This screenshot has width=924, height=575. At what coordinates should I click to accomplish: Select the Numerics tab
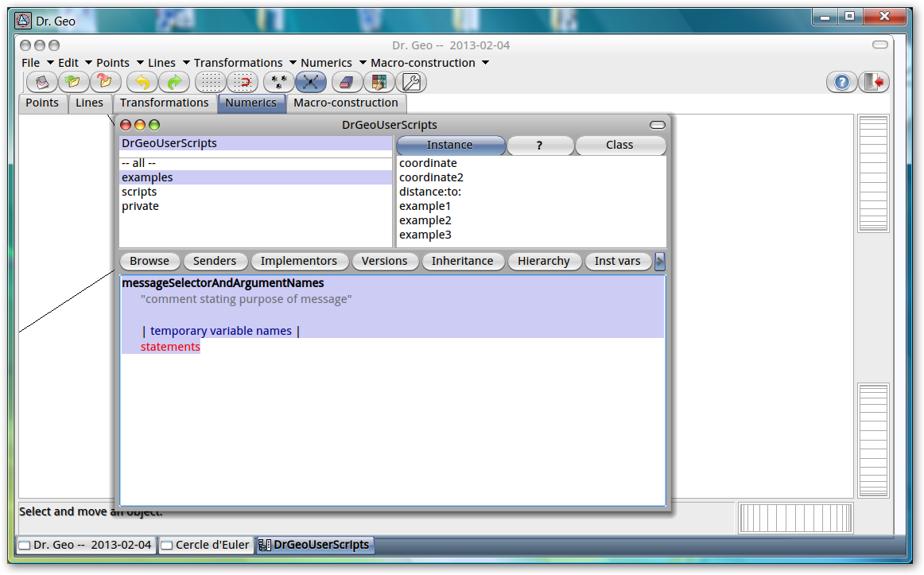pyautogui.click(x=251, y=103)
